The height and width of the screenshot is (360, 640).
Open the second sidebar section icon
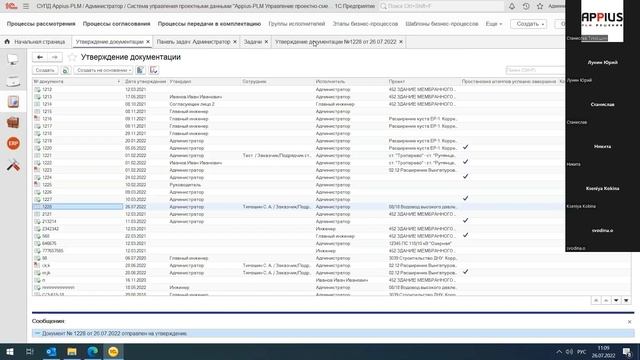13,81
